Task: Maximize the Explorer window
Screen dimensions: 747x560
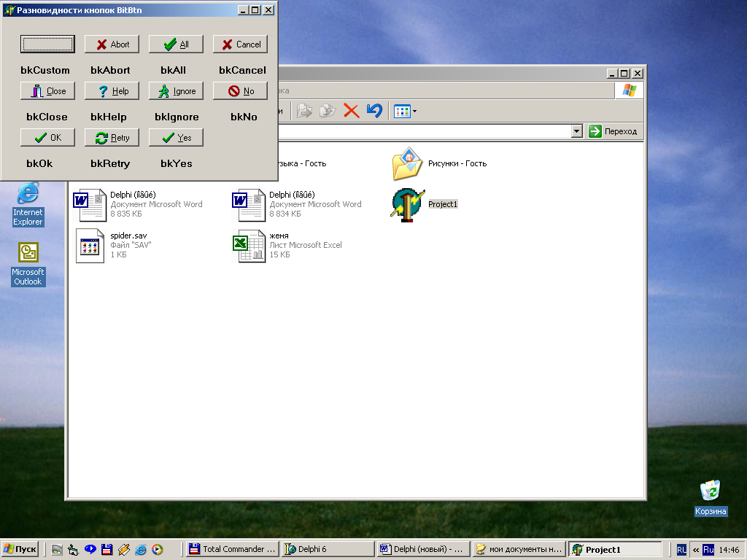Action: (x=624, y=74)
